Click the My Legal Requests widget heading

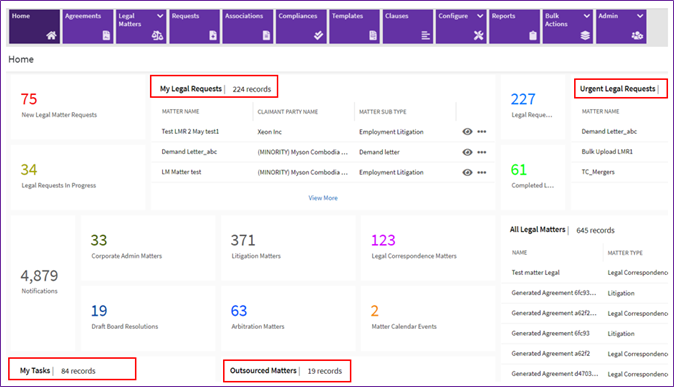pos(191,89)
